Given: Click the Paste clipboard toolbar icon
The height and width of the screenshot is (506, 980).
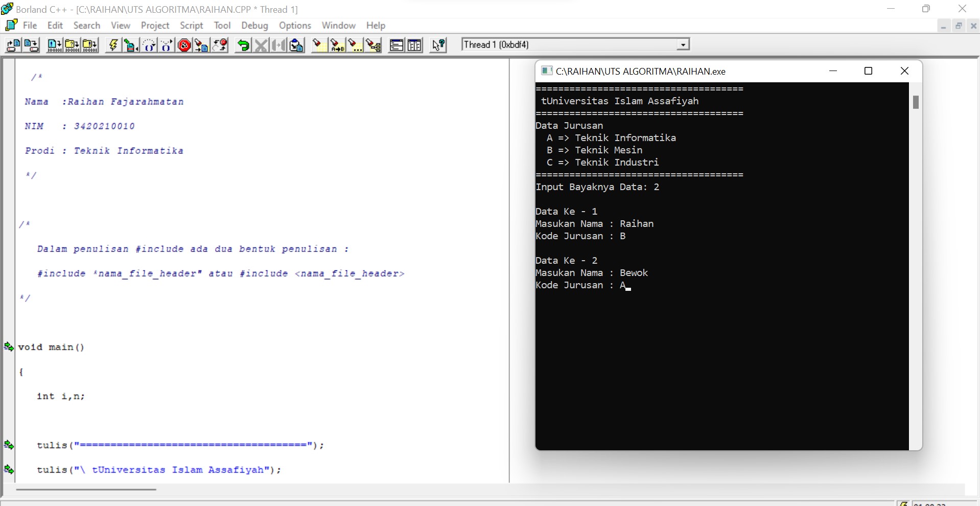Looking at the screenshot, I should (296, 45).
